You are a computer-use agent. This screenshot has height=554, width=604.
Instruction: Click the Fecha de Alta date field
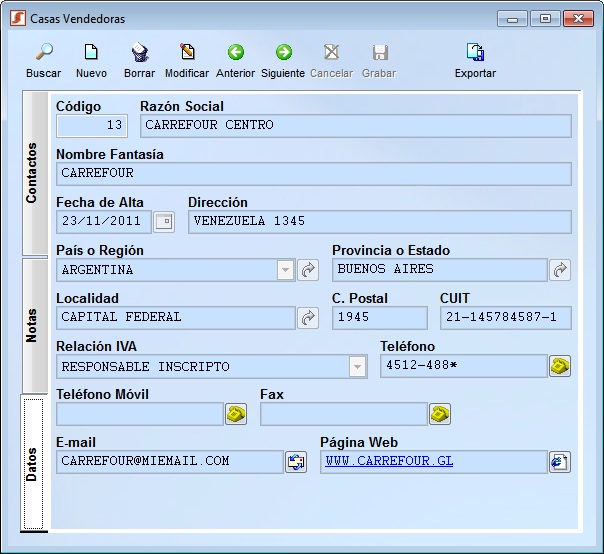[104, 222]
